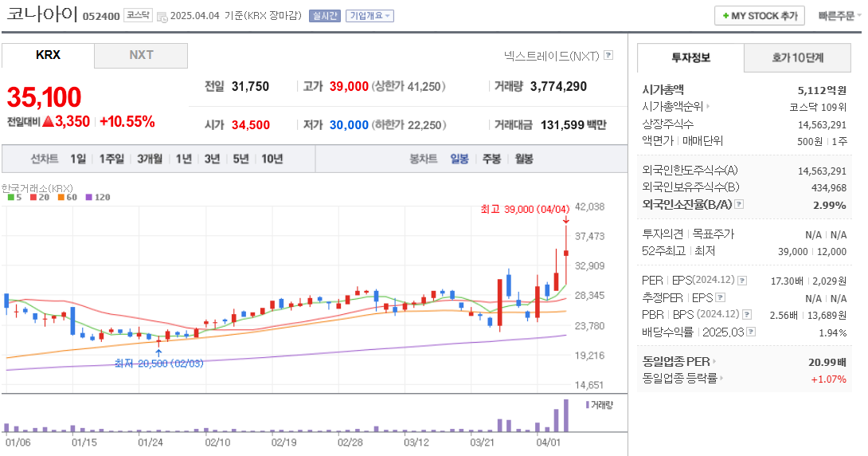Click the 시가 value 34,500
Image resolution: width=868 pixels, height=456 pixels.
251,125
